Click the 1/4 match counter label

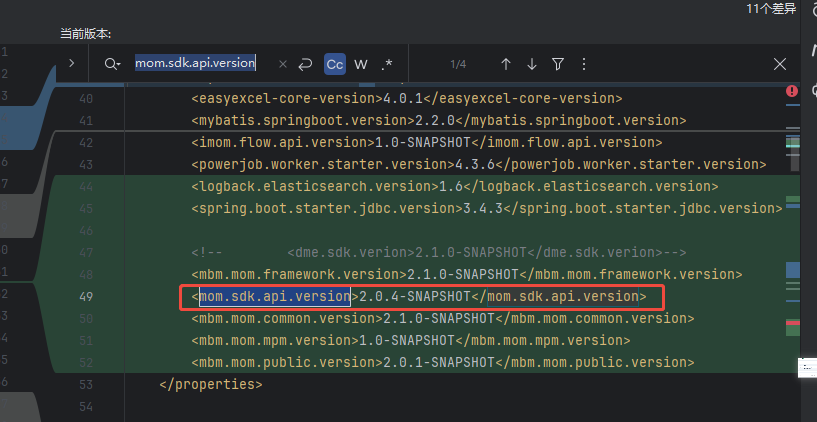click(458, 64)
